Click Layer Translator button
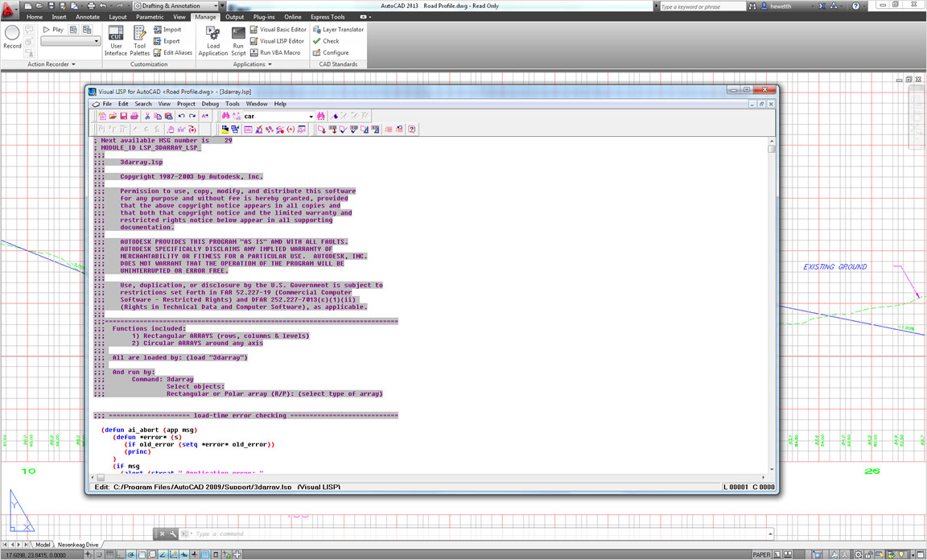 point(338,30)
